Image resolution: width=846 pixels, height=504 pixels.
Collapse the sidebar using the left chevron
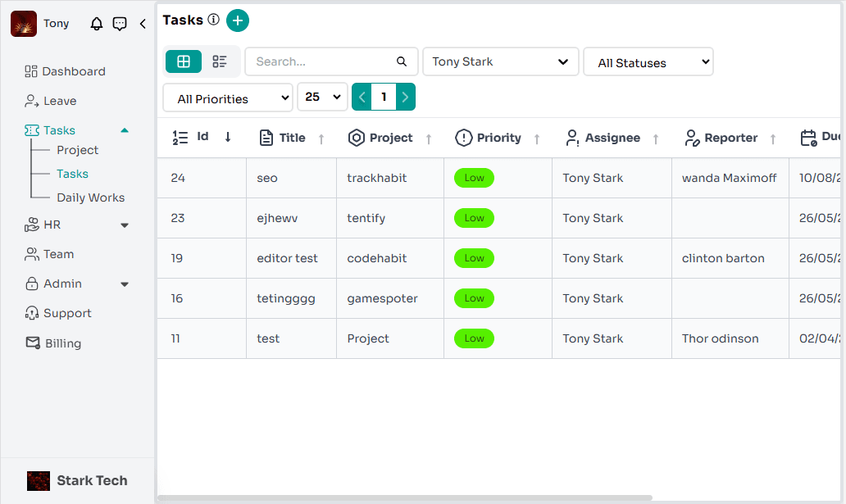141,24
